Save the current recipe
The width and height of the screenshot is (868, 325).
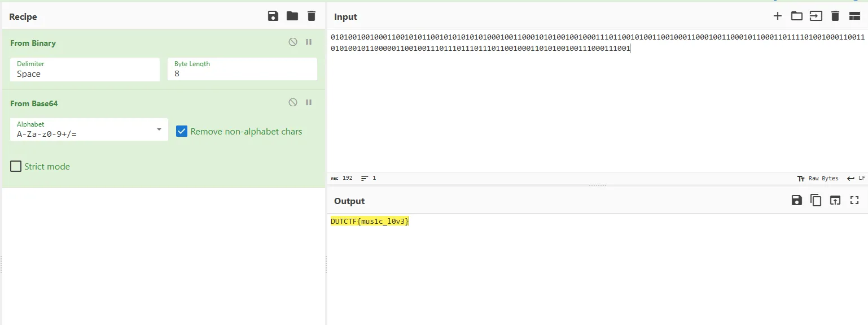point(273,16)
